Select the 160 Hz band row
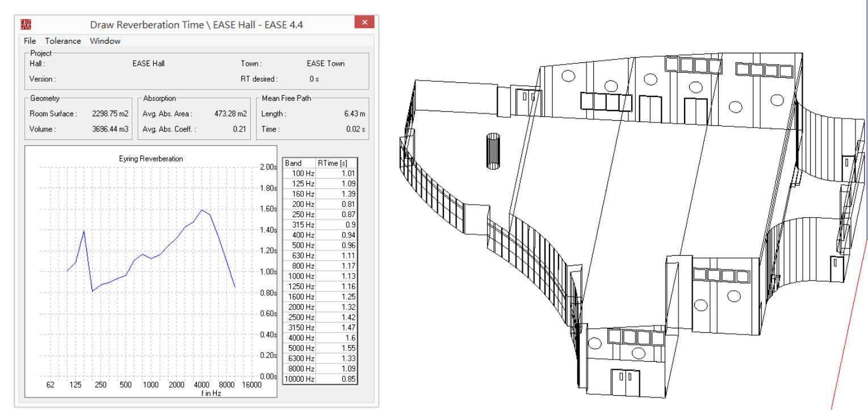868x410 pixels. coord(320,194)
